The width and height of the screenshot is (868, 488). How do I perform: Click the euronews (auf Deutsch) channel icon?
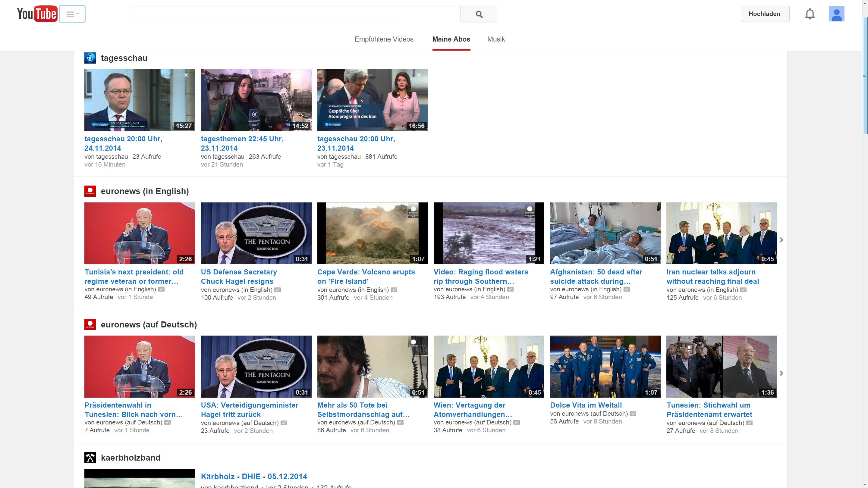click(90, 324)
